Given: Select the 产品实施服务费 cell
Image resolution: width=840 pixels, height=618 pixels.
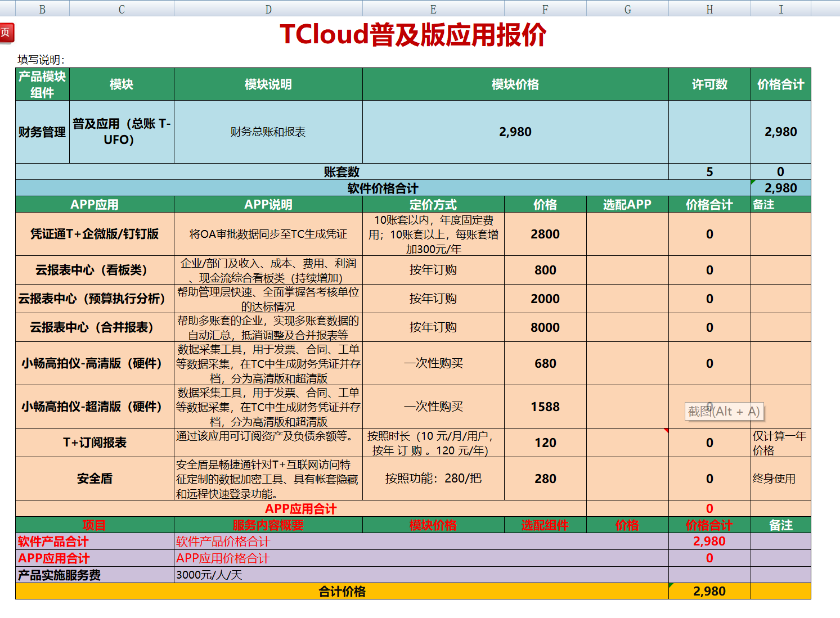Looking at the screenshot, I should point(95,575).
